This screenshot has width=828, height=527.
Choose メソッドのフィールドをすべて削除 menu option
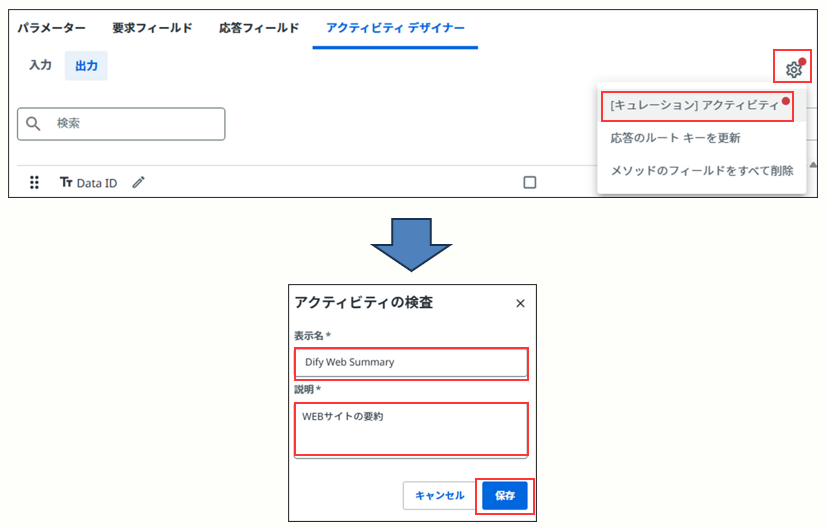pyautogui.click(x=702, y=170)
